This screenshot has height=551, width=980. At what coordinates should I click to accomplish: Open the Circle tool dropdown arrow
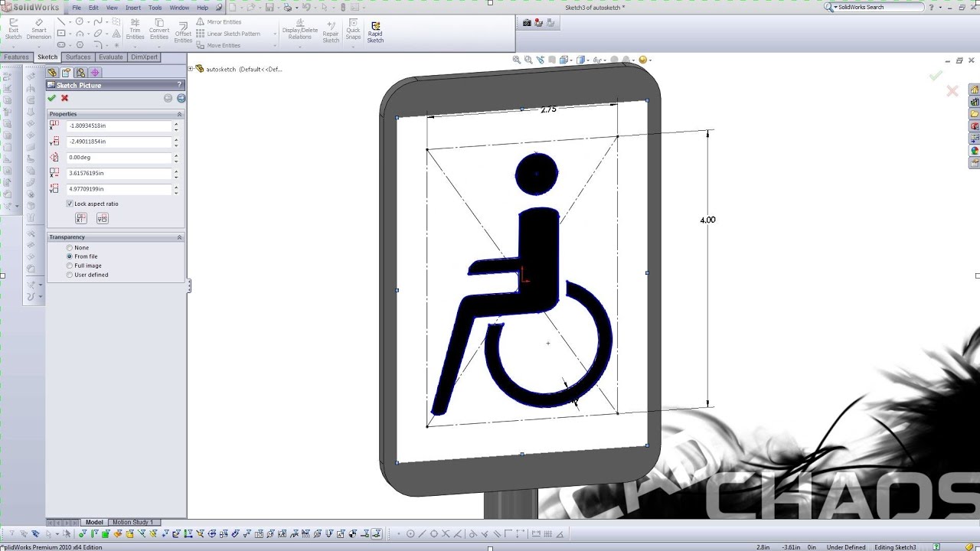[88, 22]
